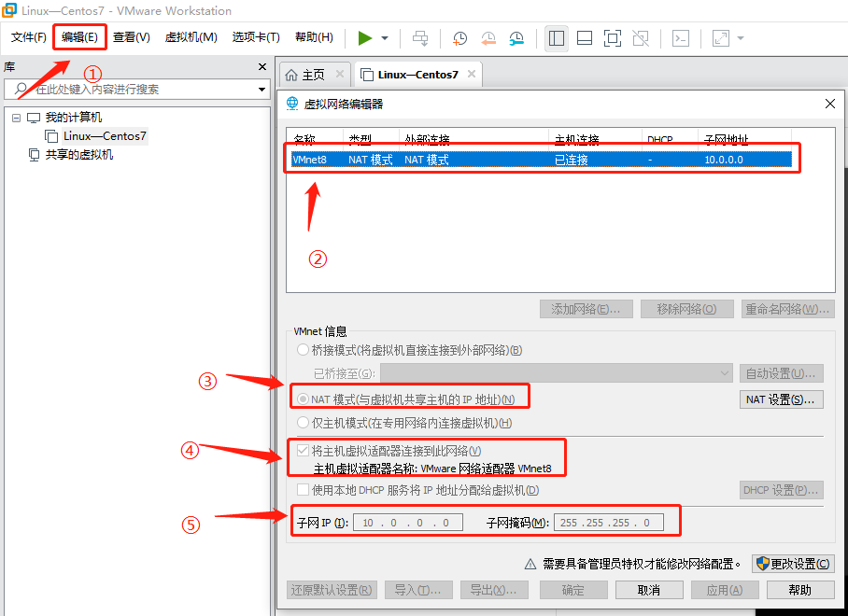Close the 虚拟网络编辑器 dialog
848x616 pixels.
click(830, 104)
